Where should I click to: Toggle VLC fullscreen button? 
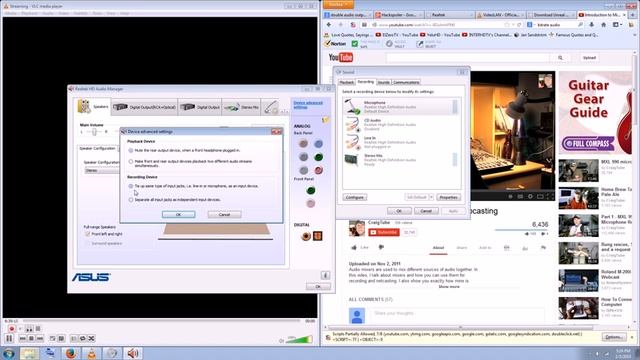[x=52, y=338]
